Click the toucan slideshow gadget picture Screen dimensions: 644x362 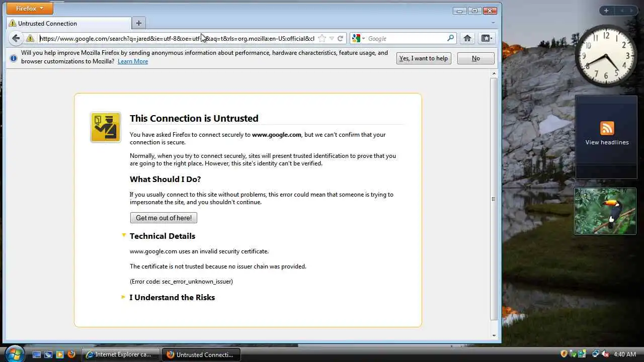[x=605, y=211]
